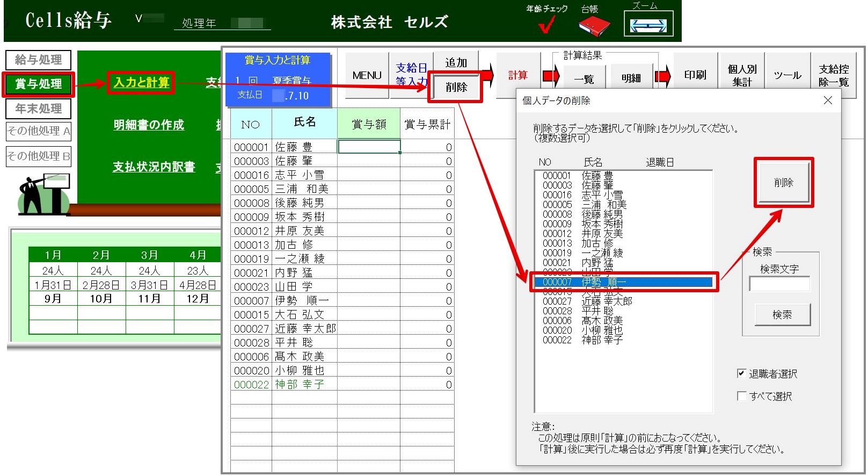Click the MENU button in bonus toolbar

click(367, 75)
